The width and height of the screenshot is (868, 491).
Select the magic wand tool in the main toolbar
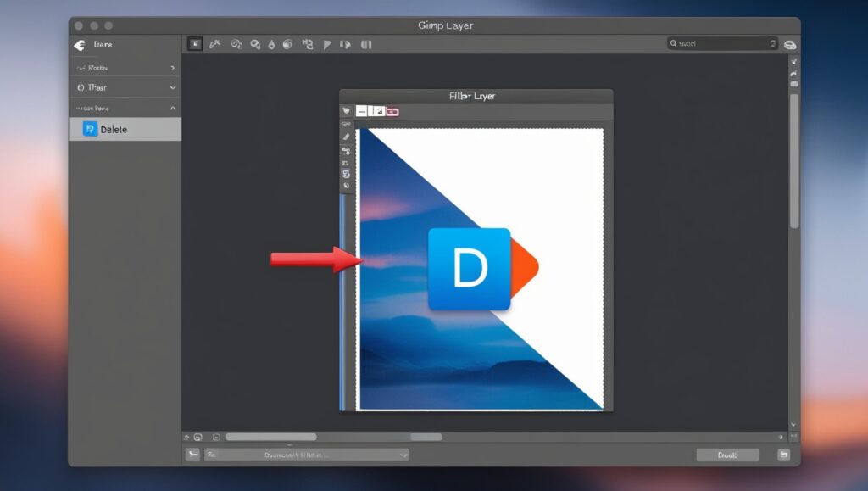[214, 44]
